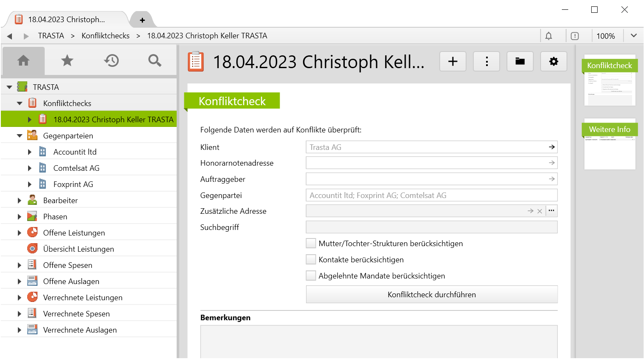This screenshot has height=359, width=644.
Task: Open the zoom level dropdown arrow
Action: tap(633, 36)
